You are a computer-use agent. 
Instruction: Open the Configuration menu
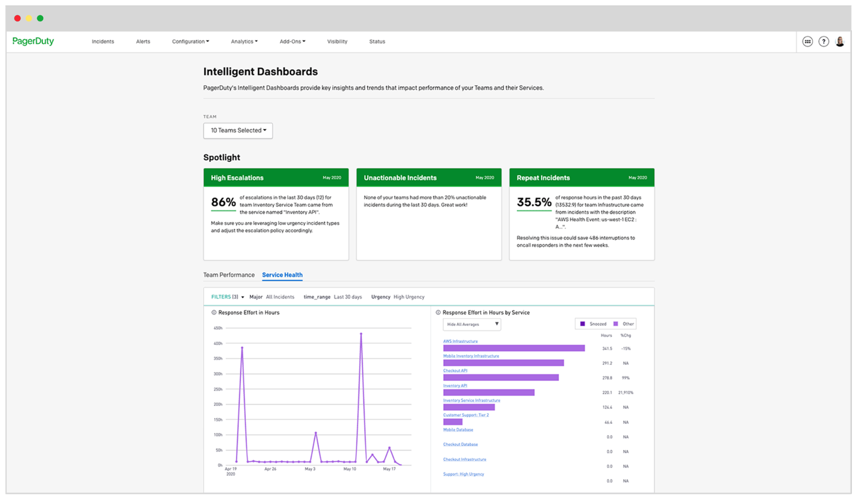(x=190, y=41)
